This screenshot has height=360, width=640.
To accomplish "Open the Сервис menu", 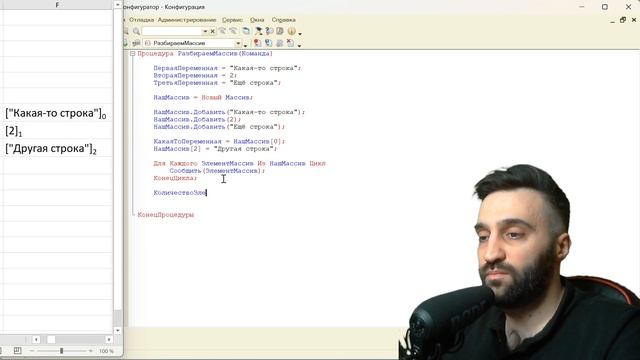I will click(x=232, y=20).
